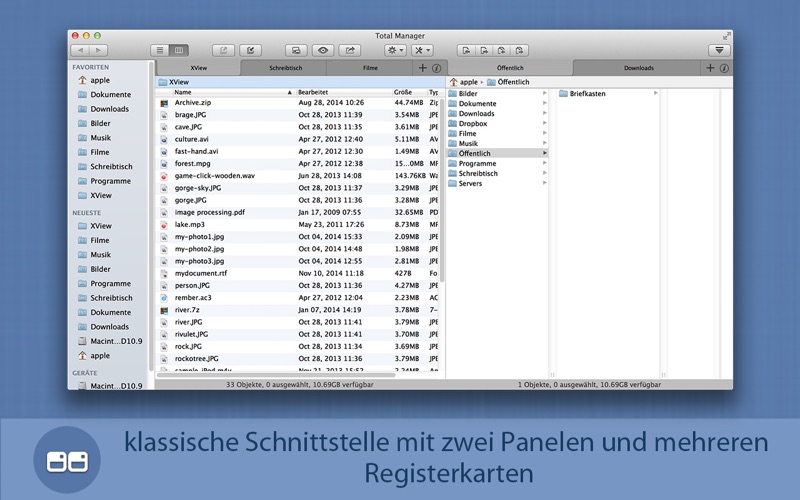The height and width of the screenshot is (500, 800).
Task: Add a new tab next to Filme tab
Action: click(x=422, y=68)
